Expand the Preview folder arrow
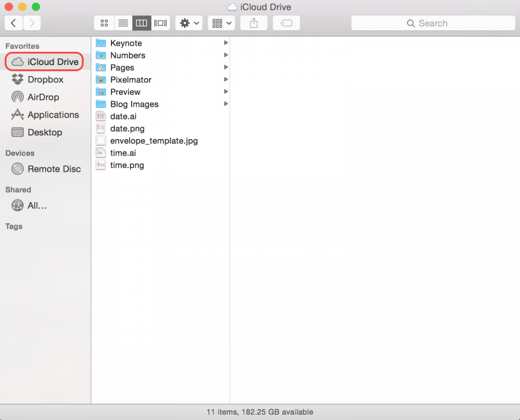 point(226,92)
